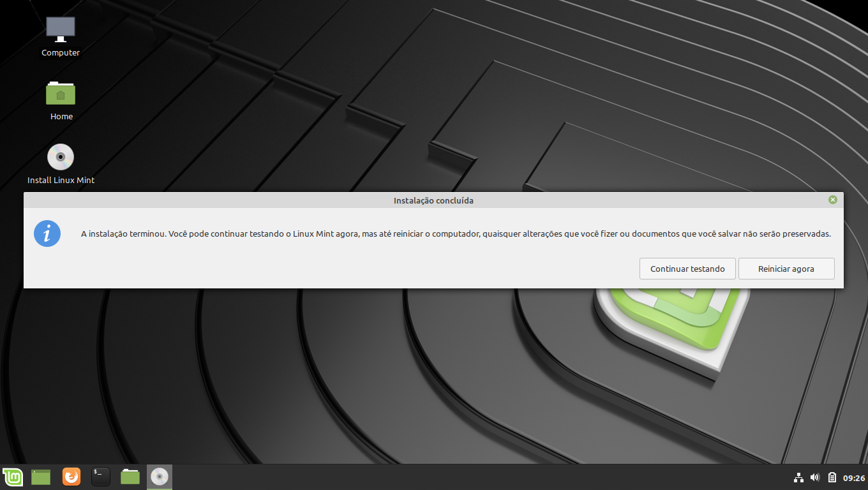Click the Instalação concluída title bar
The height and width of the screenshot is (490, 868).
433,200
